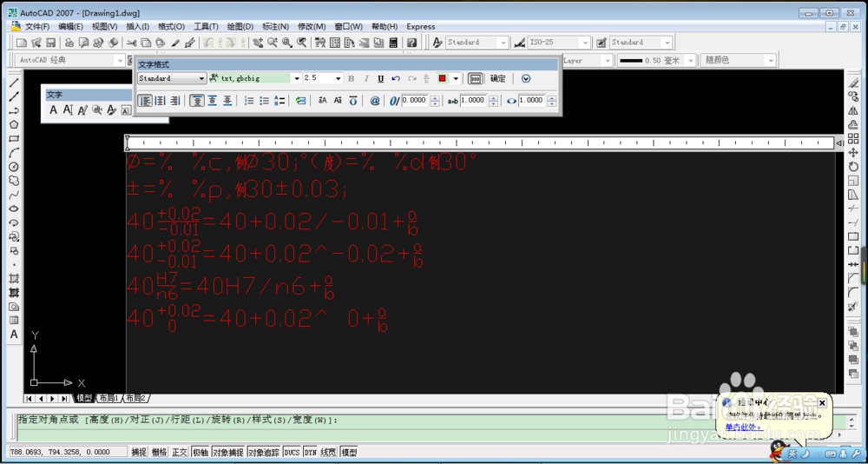Image resolution: width=868 pixels, height=464 pixels.
Task: Toggle 正交 ortho mode in status bar
Action: click(180, 453)
